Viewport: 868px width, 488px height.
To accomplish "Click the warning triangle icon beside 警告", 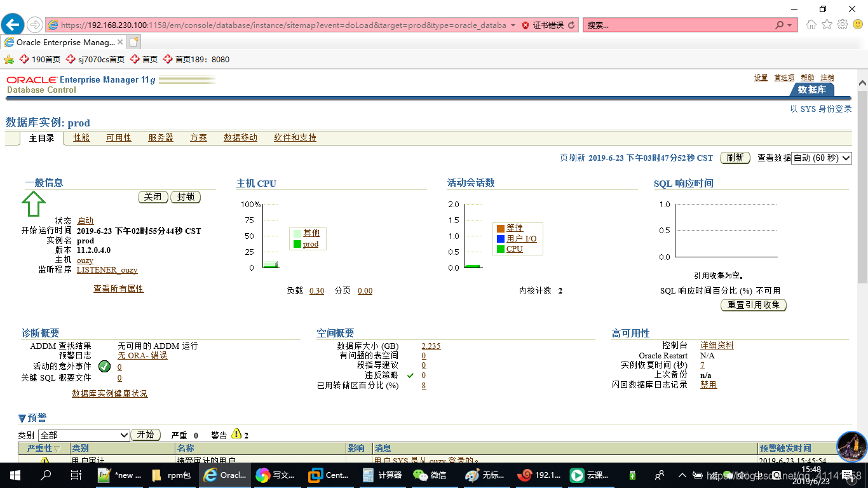I will click(x=236, y=434).
